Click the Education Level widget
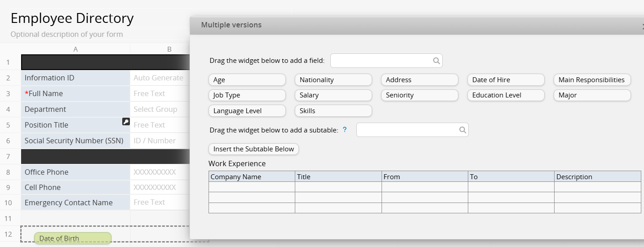 [x=506, y=95]
